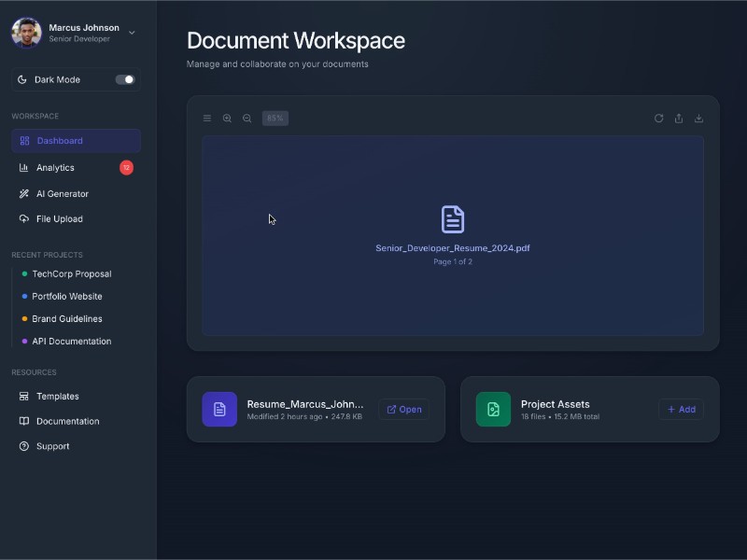Open Resume_Marcus_John file with Open button

[x=403, y=409]
